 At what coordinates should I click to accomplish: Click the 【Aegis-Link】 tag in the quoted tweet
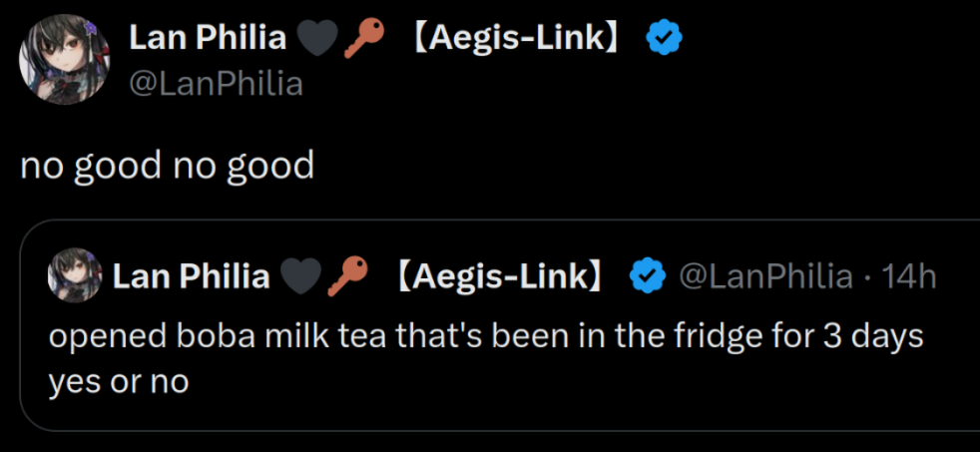coord(499,275)
